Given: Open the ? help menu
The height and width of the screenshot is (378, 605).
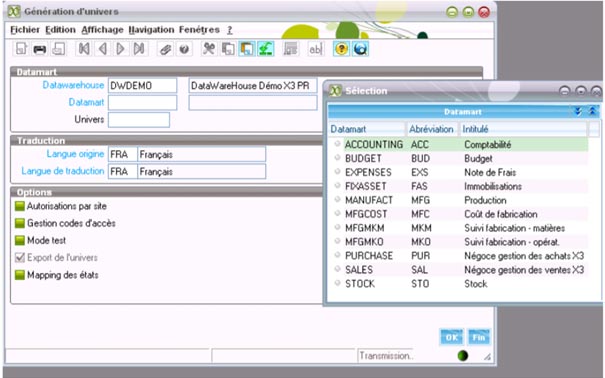Looking at the screenshot, I should [x=230, y=30].
